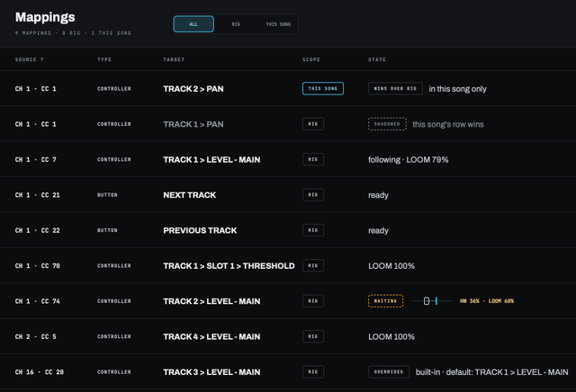Click 'this song's row wins' state text

click(448, 124)
